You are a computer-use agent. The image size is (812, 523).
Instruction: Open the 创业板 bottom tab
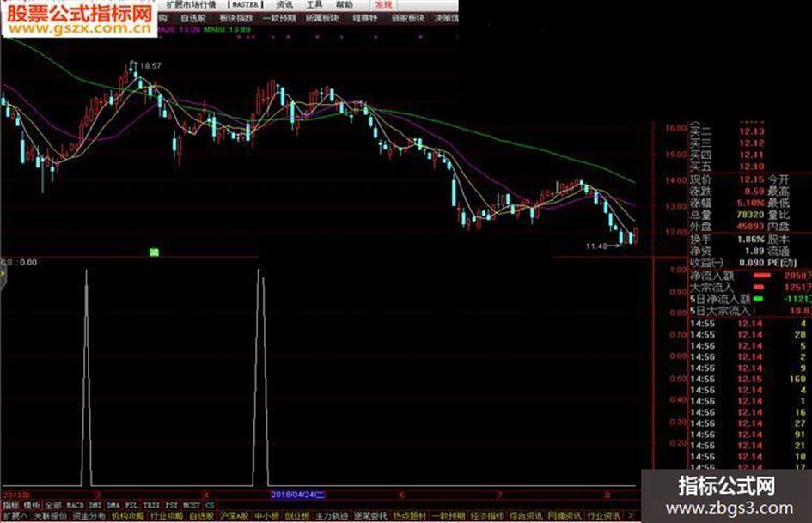coord(297,516)
